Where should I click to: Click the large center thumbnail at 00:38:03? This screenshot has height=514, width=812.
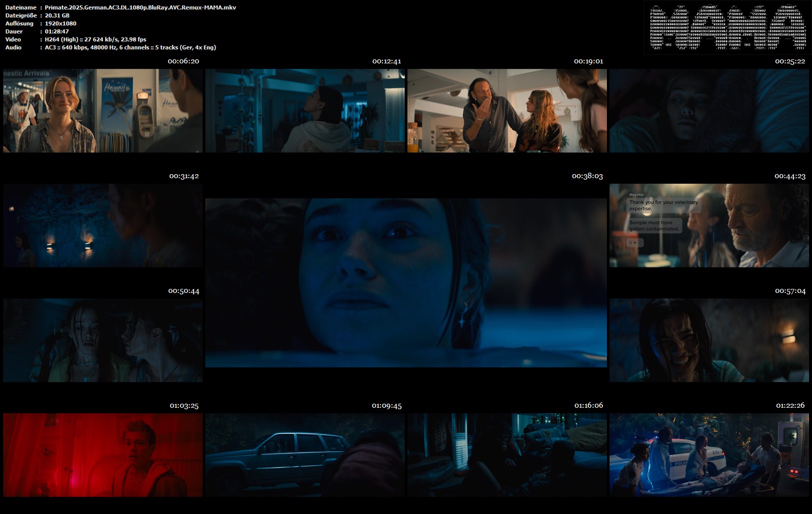coord(406,283)
